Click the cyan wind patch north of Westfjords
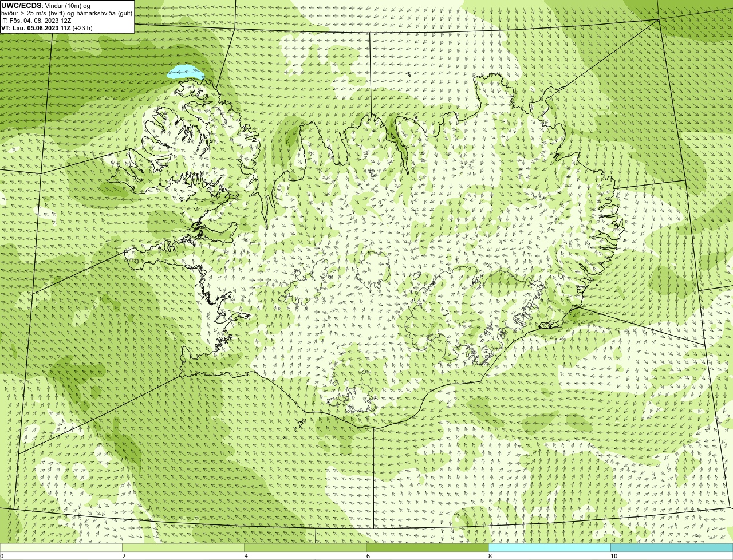733x560 pixels. (x=186, y=72)
